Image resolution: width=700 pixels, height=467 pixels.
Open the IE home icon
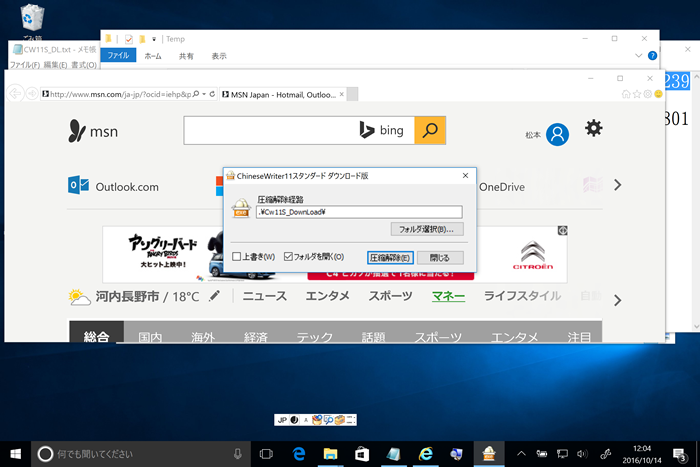pos(626,94)
